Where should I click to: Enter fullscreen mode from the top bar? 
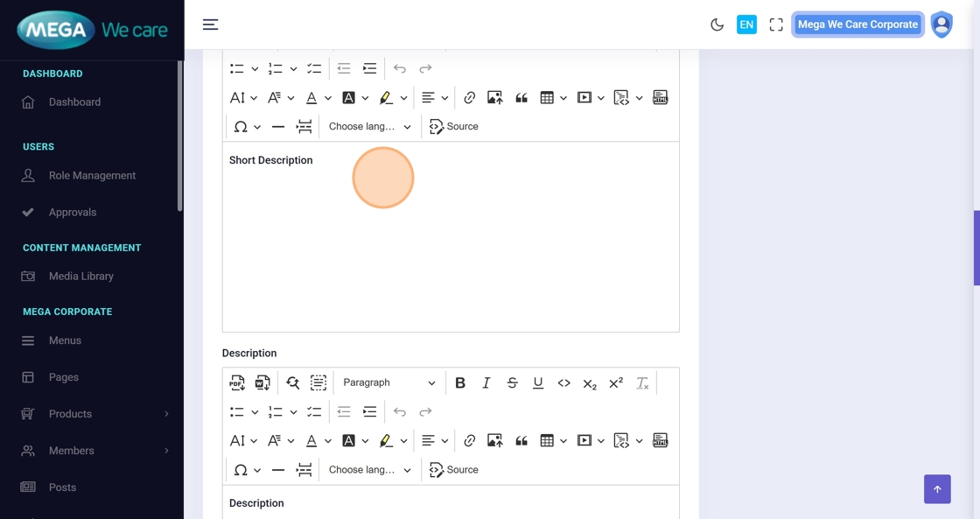click(x=776, y=25)
